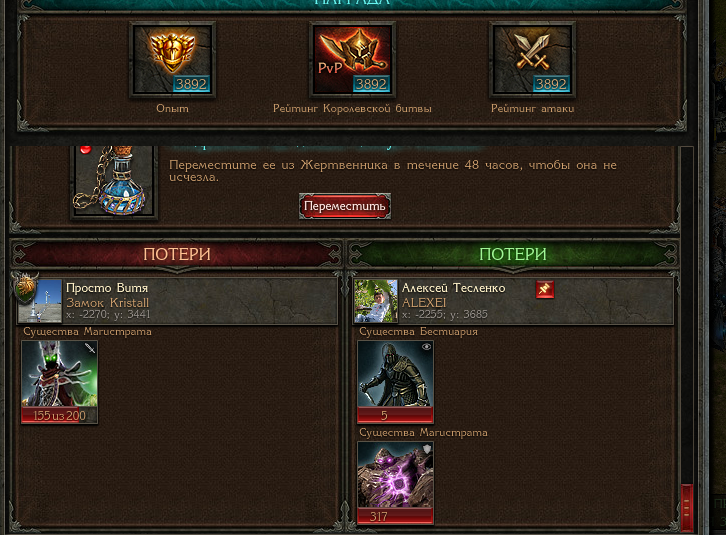Open Просто Витя player profile name

[107, 288]
